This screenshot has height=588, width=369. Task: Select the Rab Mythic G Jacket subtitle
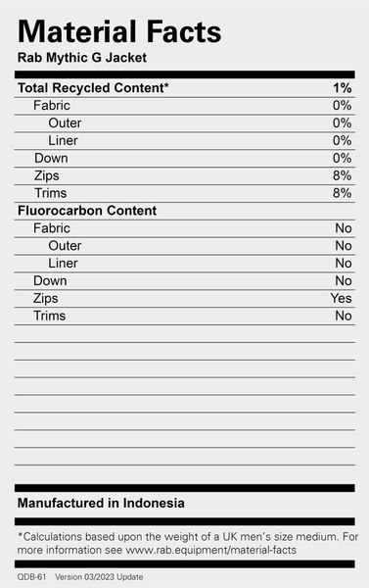click(x=82, y=58)
